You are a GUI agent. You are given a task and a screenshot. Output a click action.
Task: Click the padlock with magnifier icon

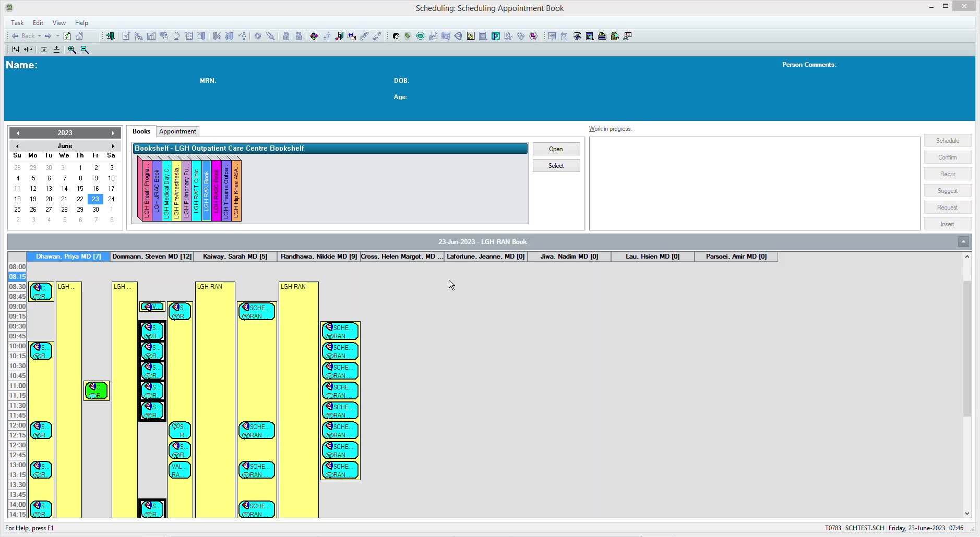tap(615, 36)
